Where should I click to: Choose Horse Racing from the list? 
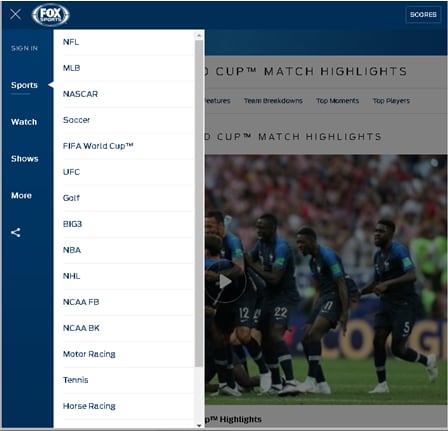click(128, 406)
